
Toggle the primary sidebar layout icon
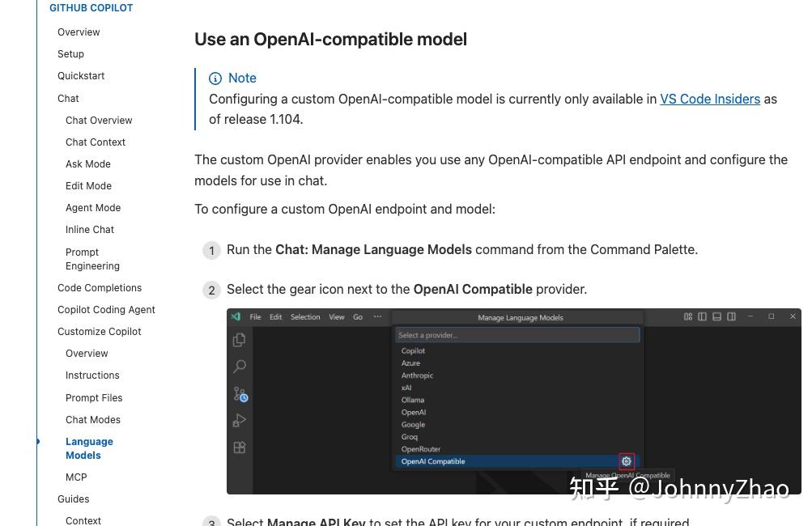tap(702, 316)
